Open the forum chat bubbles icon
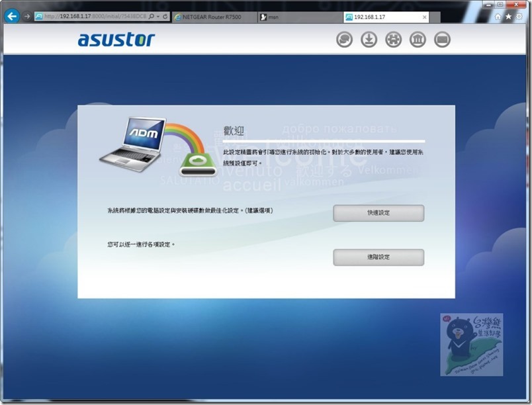Viewport: 532px width, 405px height. tap(344, 40)
